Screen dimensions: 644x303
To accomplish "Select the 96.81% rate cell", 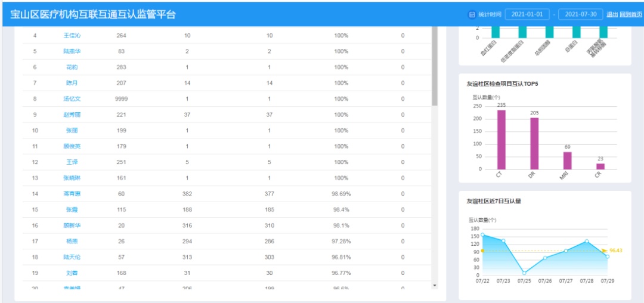I will [341, 257].
